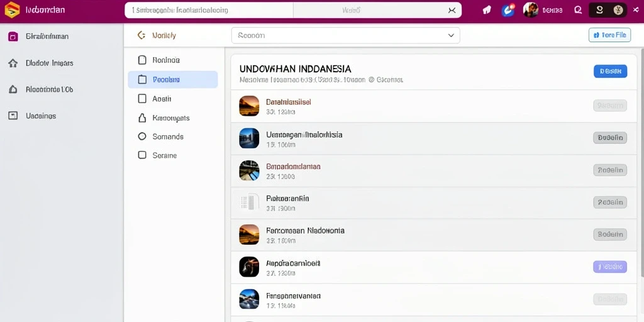The height and width of the screenshot is (322, 644).
Task: Click the orange app logo icon
Action: (12, 10)
